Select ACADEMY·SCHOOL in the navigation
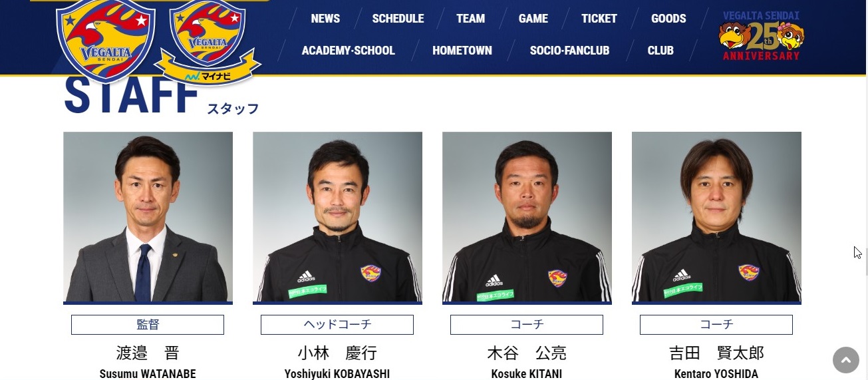Image resolution: width=868 pixels, height=380 pixels. pyautogui.click(x=348, y=51)
